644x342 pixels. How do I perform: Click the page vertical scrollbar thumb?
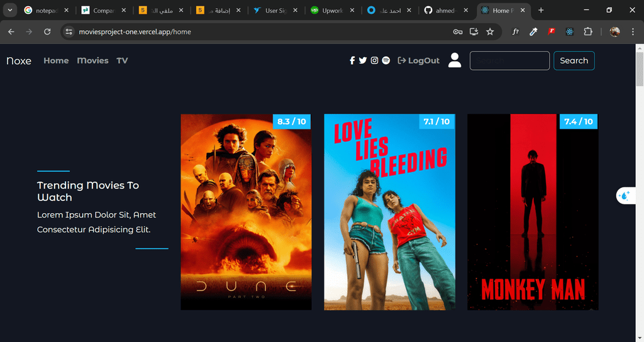[x=640, y=69]
